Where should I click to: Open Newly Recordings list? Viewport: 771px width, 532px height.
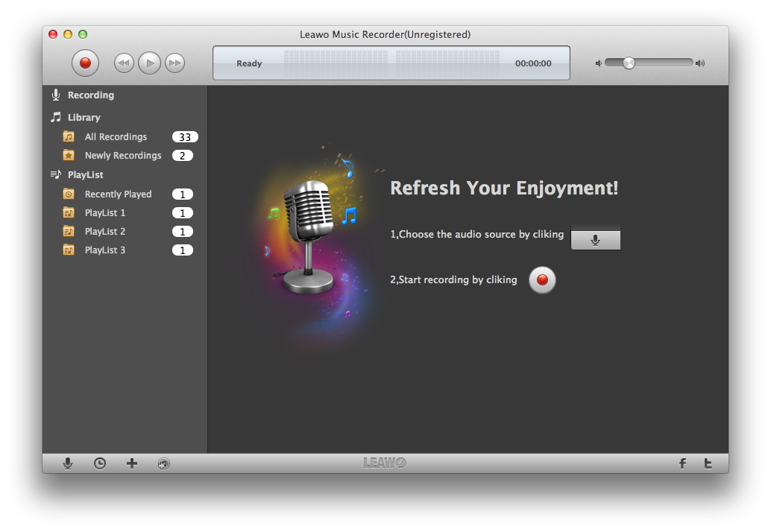click(122, 156)
